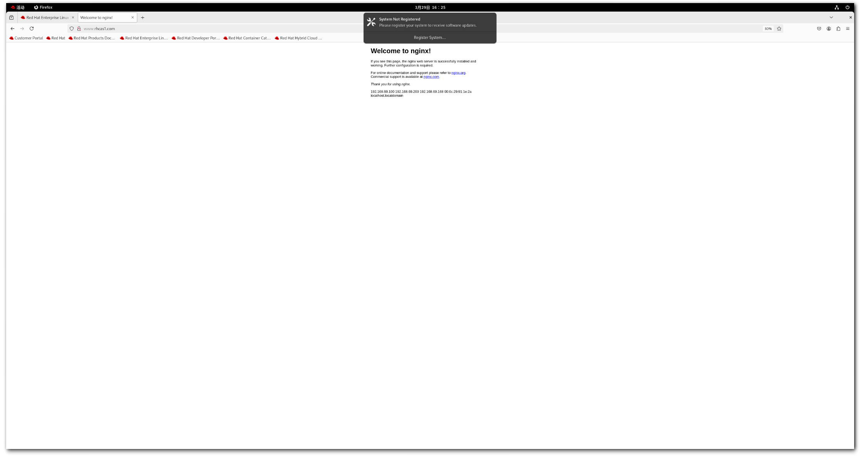
Task: Open the new tab plus button
Action: 143,18
